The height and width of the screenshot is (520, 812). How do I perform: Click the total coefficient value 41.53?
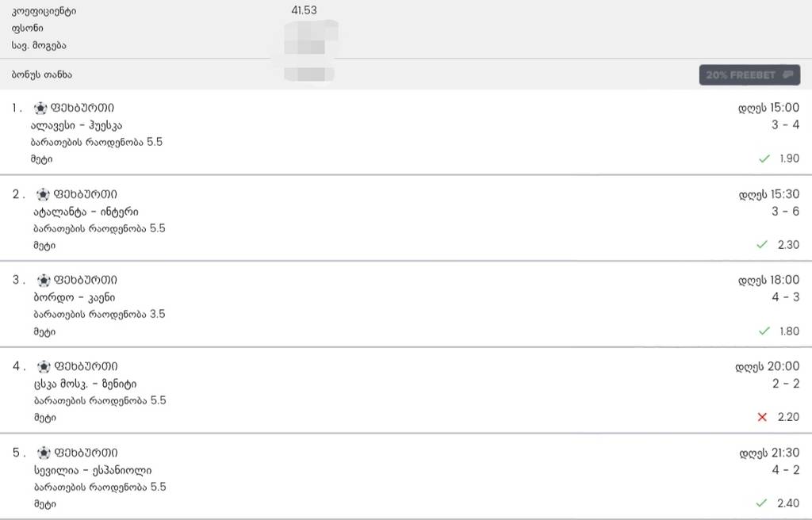[304, 10]
